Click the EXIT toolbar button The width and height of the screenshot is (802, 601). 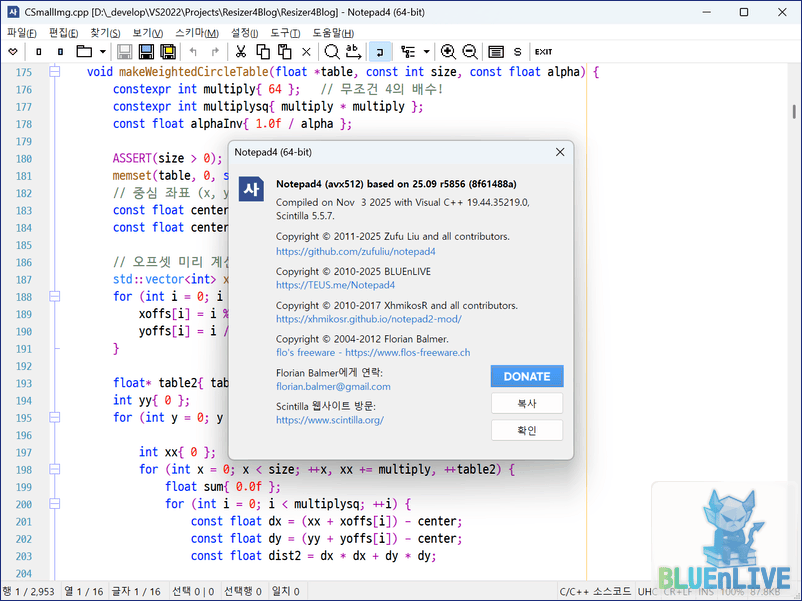[x=543, y=51]
